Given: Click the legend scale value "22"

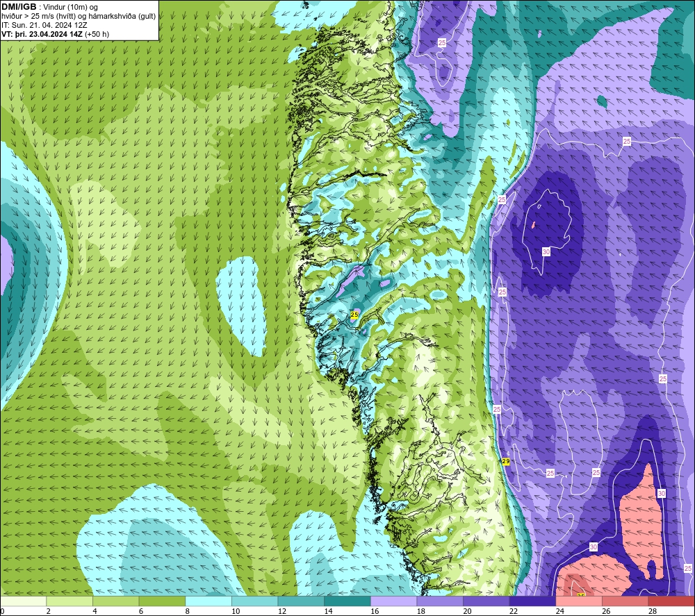Looking at the screenshot, I should pos(514,611).
